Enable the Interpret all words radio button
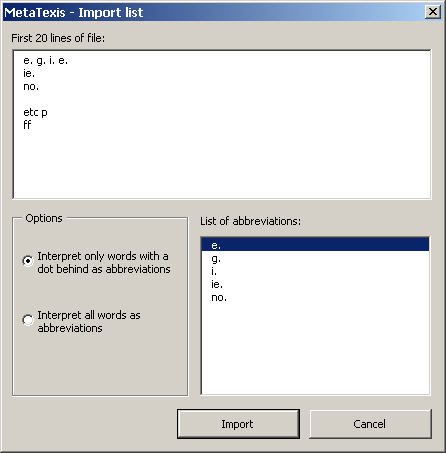 pos(28,320)
